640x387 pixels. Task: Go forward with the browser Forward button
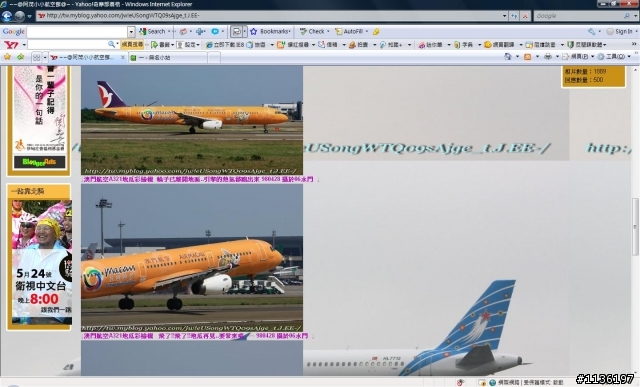pos(20,16)
